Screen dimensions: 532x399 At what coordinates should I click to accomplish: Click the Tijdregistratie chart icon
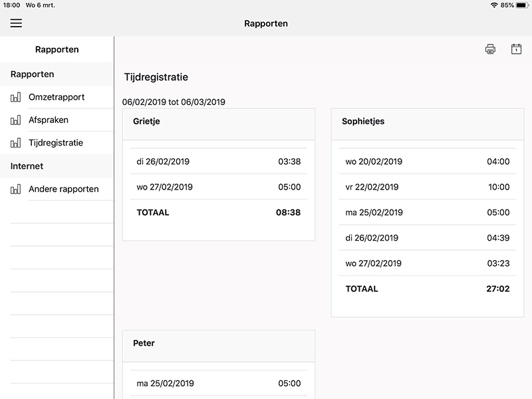[x=15, y=143]
